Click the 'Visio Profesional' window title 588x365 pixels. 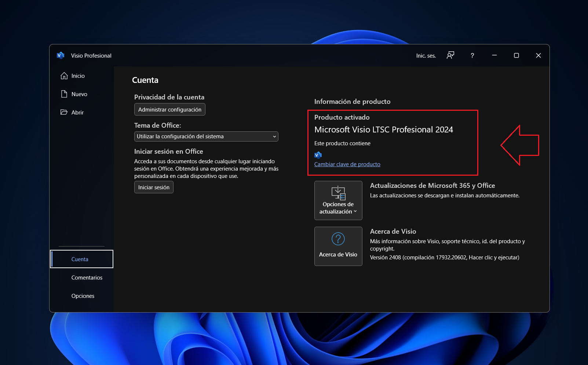[x=91, y=56]
